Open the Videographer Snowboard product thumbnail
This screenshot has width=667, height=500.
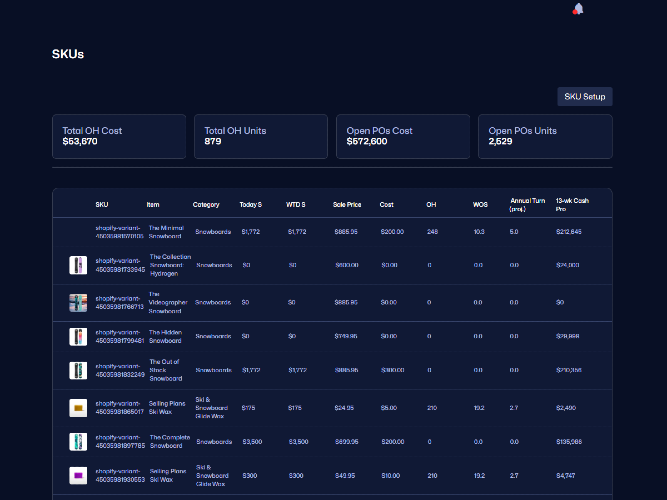pos(78,303)
